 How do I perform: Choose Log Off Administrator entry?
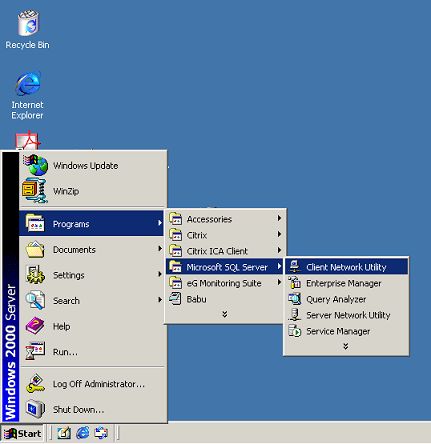[93, 384]
